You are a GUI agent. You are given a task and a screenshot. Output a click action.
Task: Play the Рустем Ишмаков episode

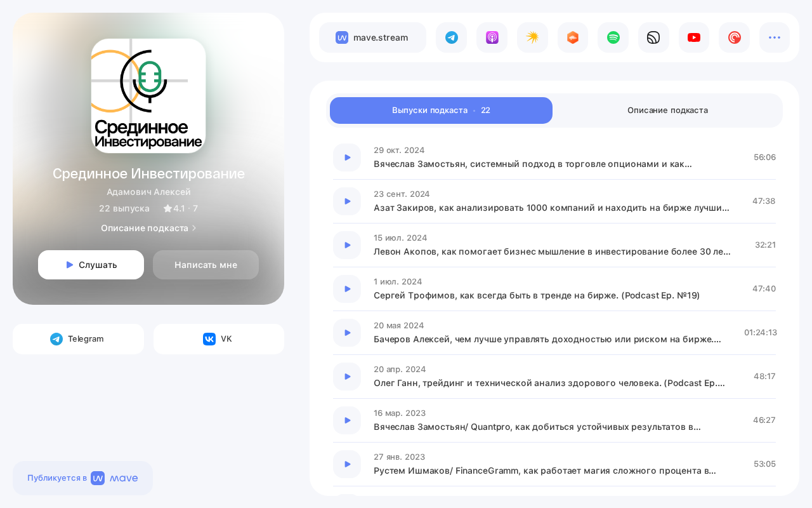(x=347, y=464)
